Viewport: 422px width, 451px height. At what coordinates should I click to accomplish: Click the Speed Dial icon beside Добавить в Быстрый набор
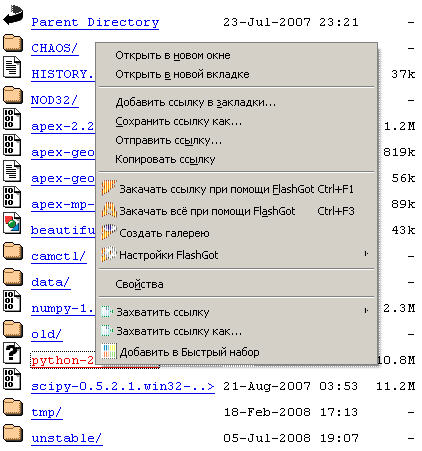tap(109, 351)
